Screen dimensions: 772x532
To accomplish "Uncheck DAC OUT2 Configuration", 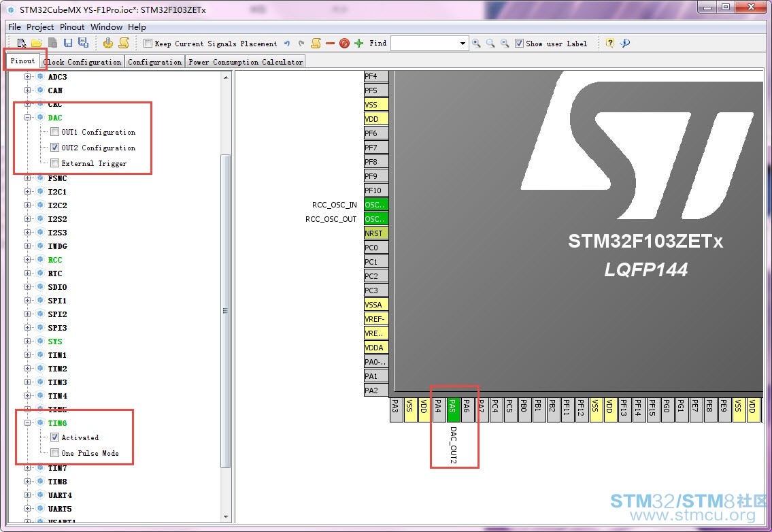I will (54, 147).
